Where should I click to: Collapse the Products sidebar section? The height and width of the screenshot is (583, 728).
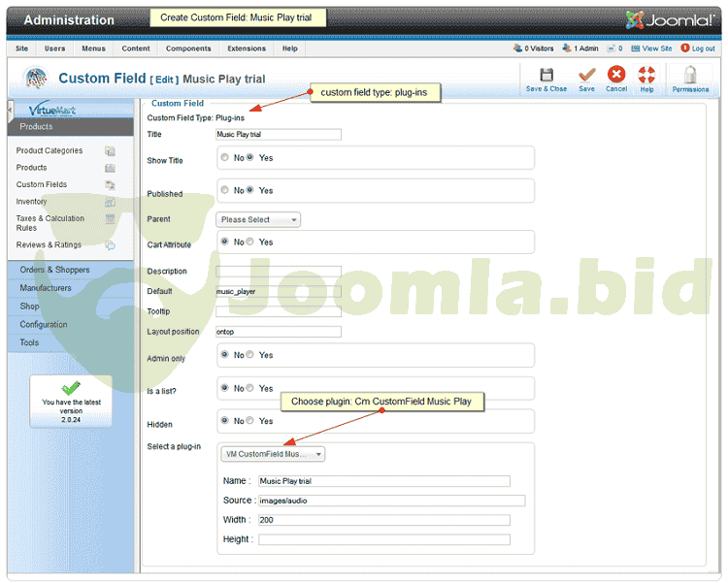tap(71, 127)
